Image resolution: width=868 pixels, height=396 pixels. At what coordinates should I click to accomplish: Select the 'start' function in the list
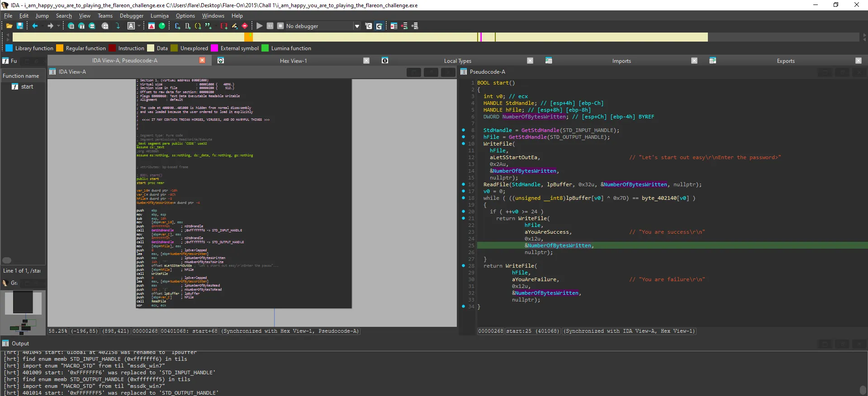(27, 87)
